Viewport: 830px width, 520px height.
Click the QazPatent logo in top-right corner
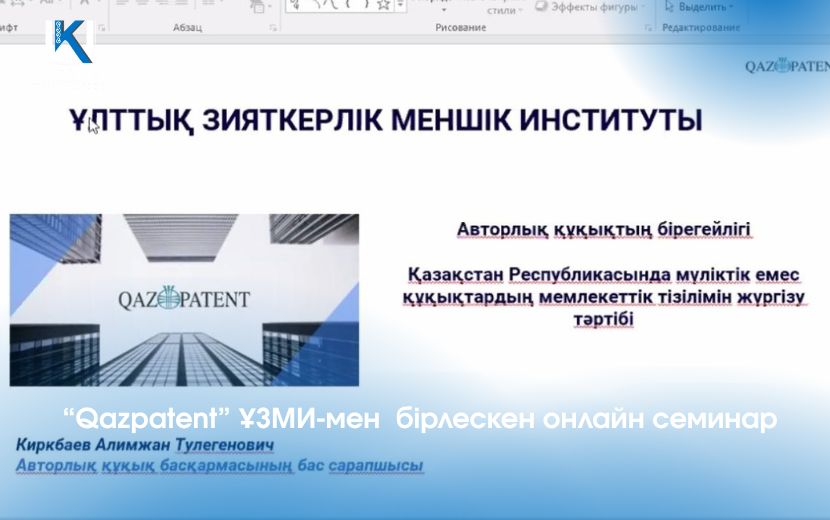coord(786,67)
